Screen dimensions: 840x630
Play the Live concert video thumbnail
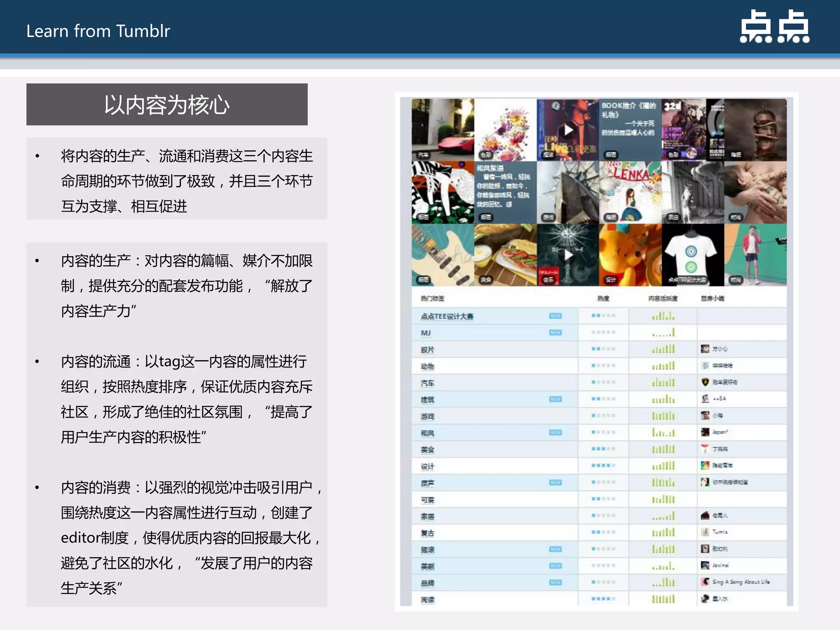568,130
